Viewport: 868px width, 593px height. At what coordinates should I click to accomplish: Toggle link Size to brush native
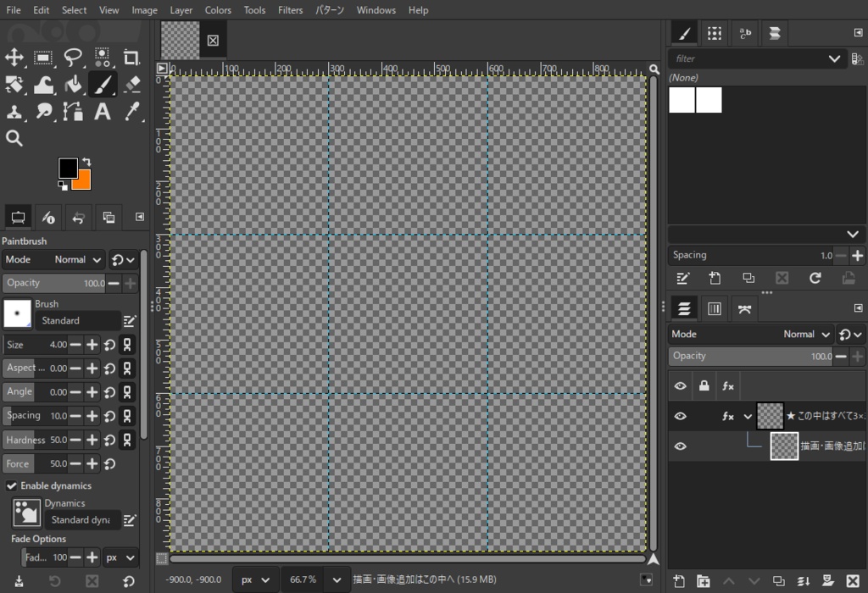click(x=127, y=345)
